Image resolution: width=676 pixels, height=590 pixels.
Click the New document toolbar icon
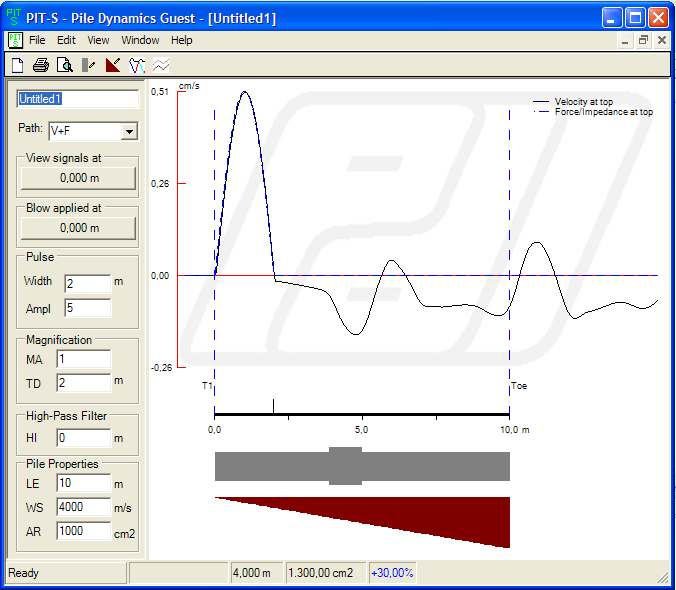17,66
